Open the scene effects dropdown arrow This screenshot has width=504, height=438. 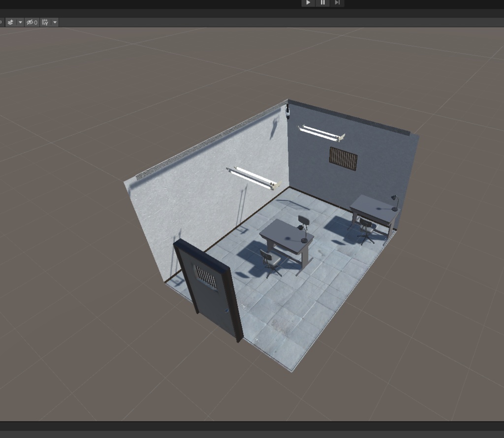point(20,22)
